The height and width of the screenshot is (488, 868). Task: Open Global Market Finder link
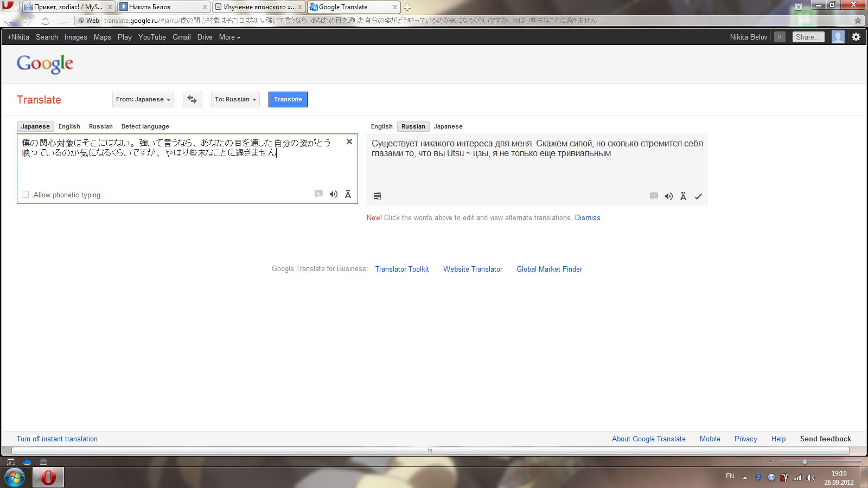[x=549, y=269]
